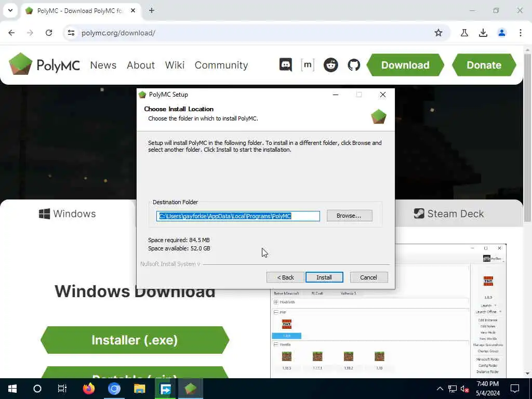The image size is (532, 399).
Task: Open the Windows Start menu
Action: click(x=12, y=389)
